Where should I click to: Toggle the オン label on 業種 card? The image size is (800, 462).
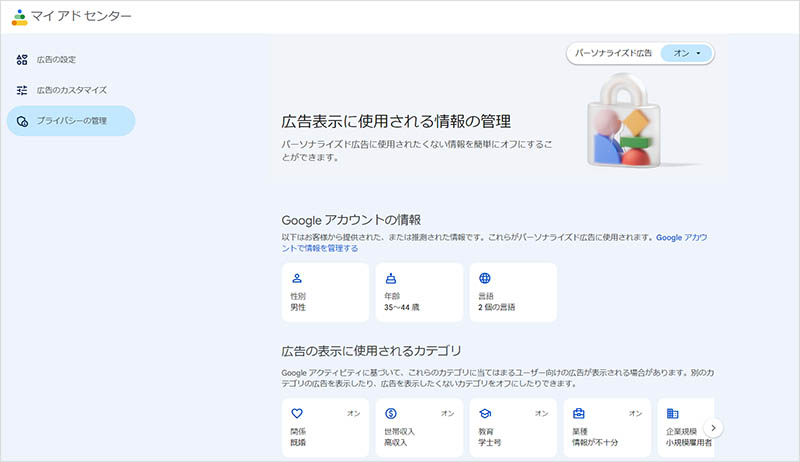[x=635, y=413]
